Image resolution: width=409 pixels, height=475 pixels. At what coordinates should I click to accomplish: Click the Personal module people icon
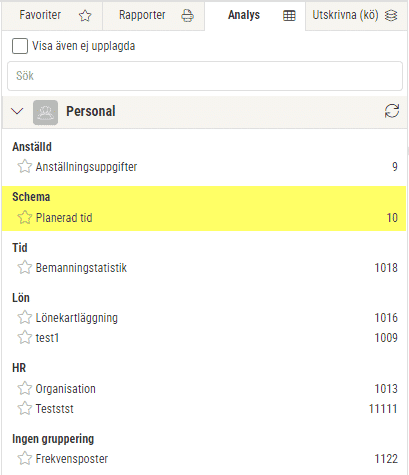(x=45, y=112)
